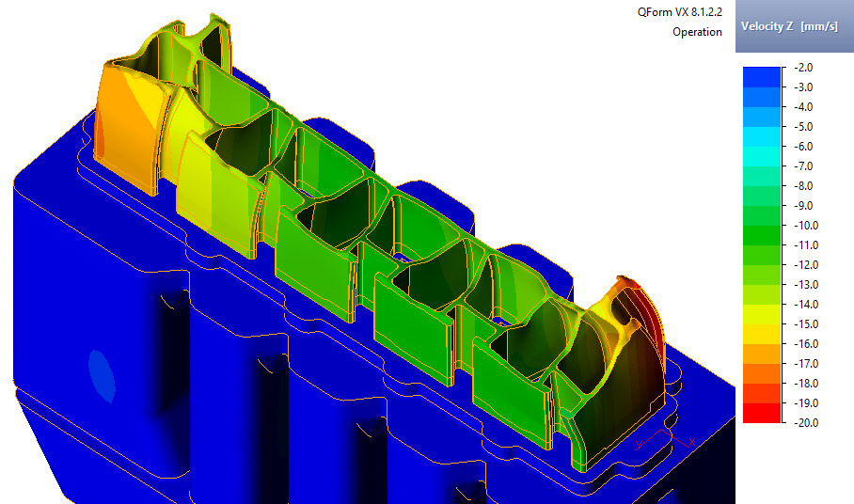This screenshot has height=504, width=854.
Task: Click the -7.0 legend value
Action: (x=803, y=166)
